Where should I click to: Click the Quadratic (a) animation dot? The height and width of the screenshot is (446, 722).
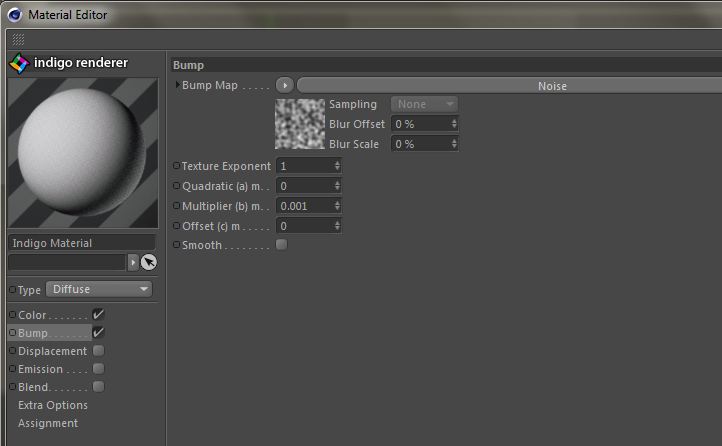176,186
